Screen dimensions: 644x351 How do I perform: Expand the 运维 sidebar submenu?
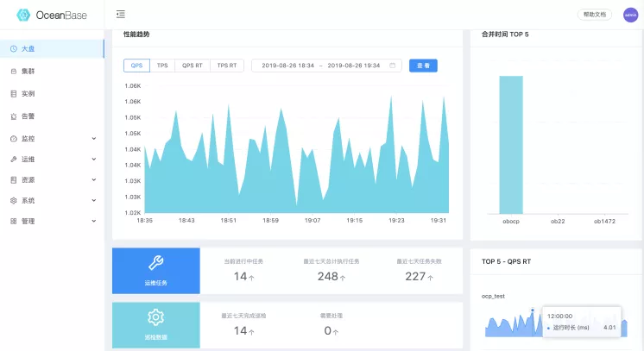tap(52, 160)
